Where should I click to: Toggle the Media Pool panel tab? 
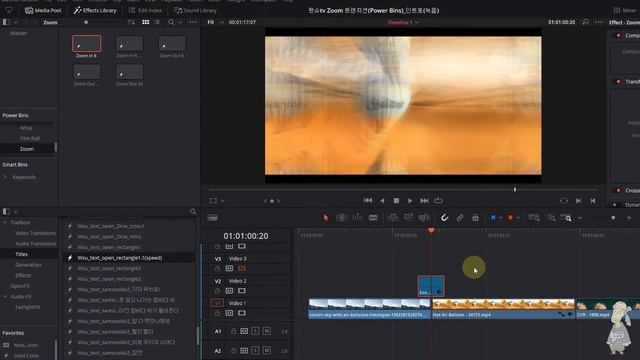pos(43,10)
